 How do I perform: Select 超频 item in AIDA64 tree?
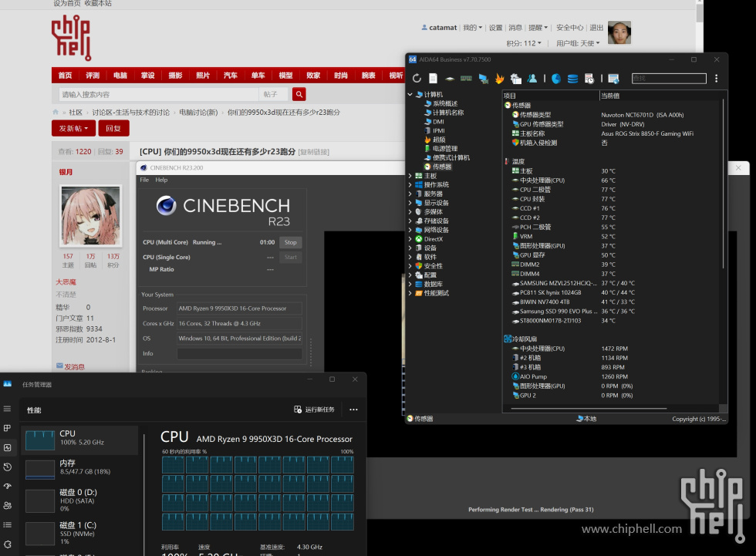(x=435, y=140)
